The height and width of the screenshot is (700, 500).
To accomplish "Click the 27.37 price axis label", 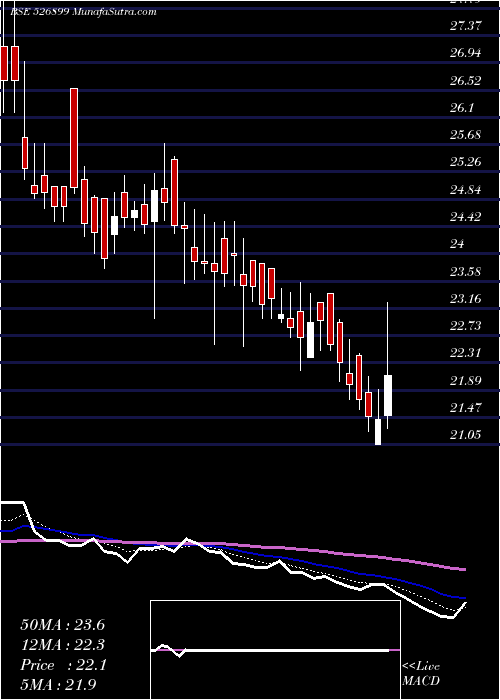I will coord(466,26).
